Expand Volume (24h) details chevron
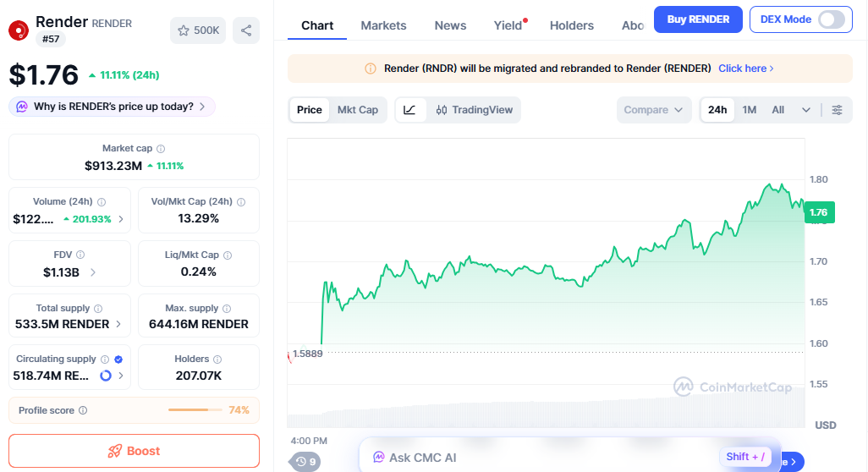 (x=121, y=219)
